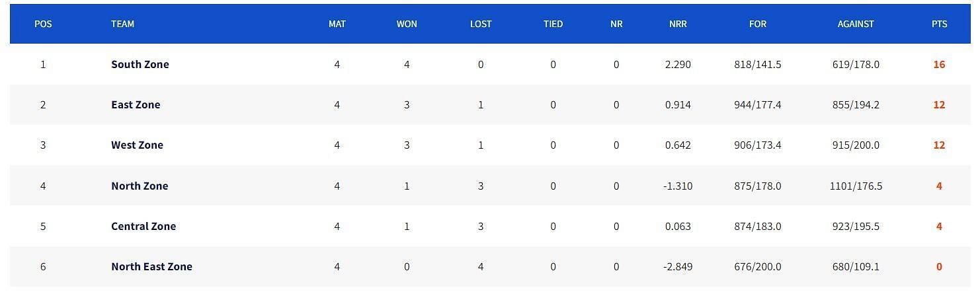Select the North East Zone team
980x302 pixels.
151,266
